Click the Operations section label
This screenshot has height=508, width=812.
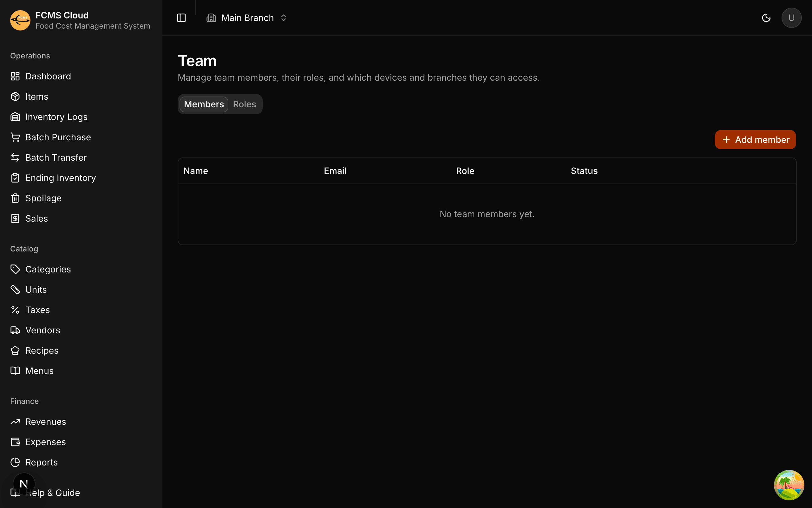30,56
